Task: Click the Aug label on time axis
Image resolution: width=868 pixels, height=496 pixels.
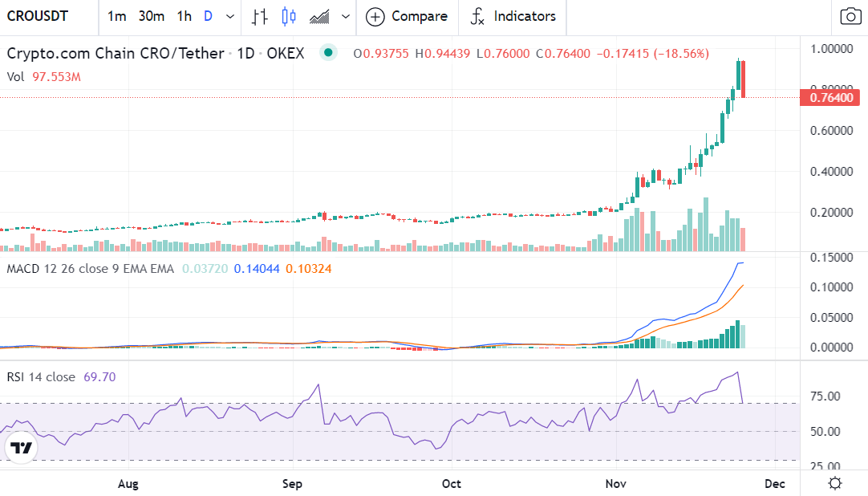Action: tap(128, 484)
